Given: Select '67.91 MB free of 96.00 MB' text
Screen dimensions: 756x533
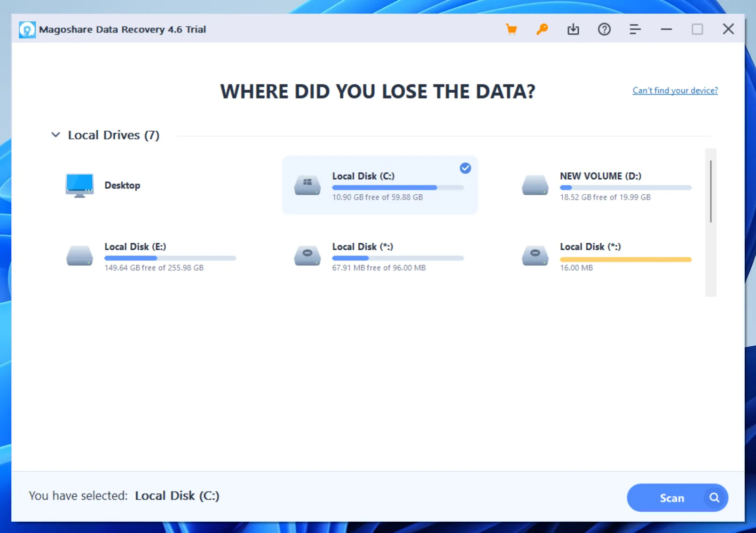Looking at the screenshot, I should (379, 268).
